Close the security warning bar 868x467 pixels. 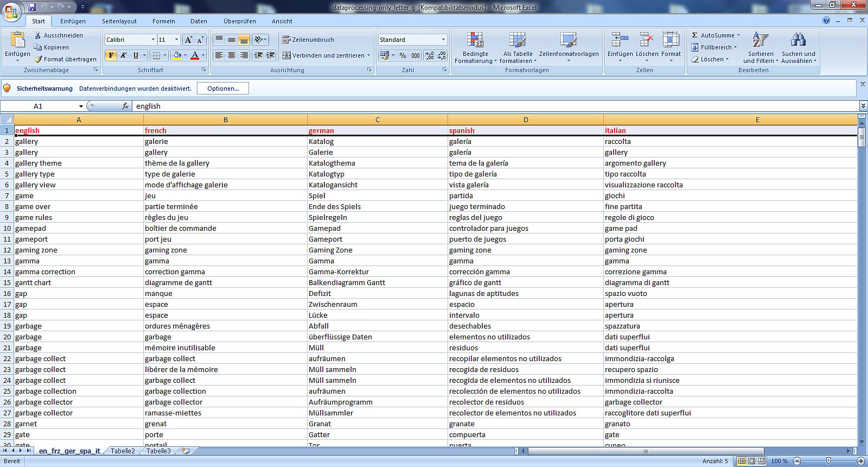[x=863, y=84]
